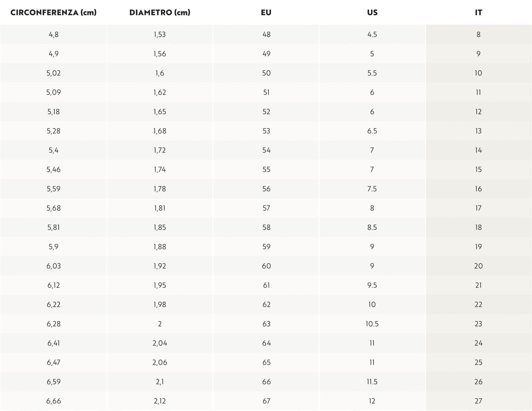
Task: Click the CIRCONFERENZA (cm) column header
Action: tap(54, 12)
